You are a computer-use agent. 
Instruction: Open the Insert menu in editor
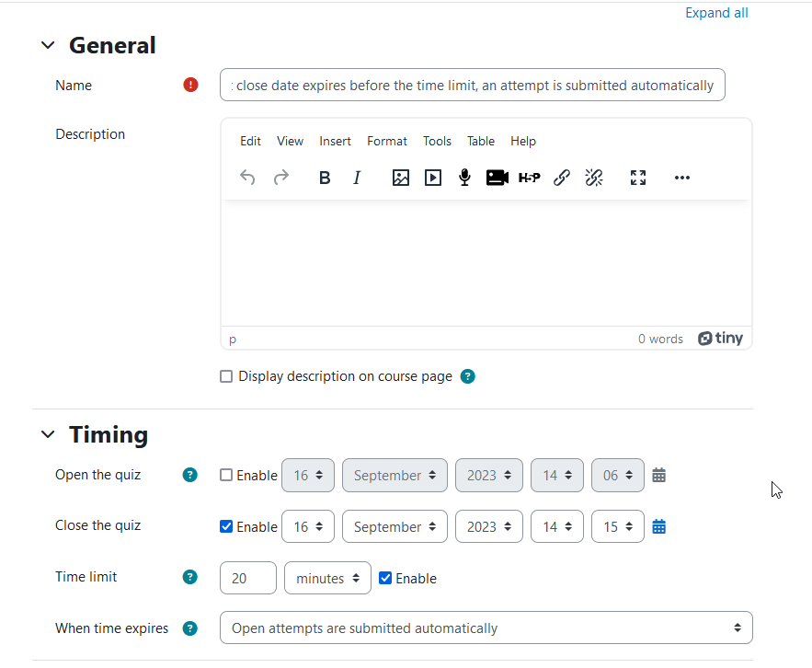coord(335,141)
